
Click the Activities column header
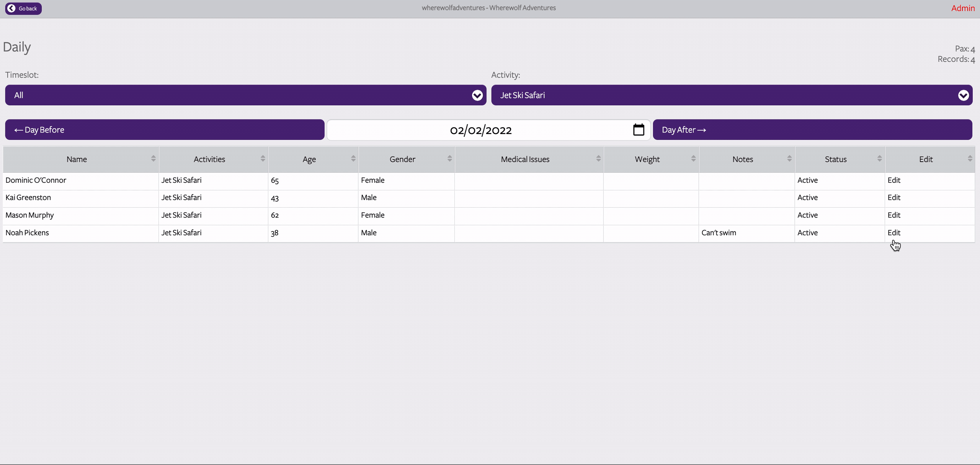coord(214,159)
